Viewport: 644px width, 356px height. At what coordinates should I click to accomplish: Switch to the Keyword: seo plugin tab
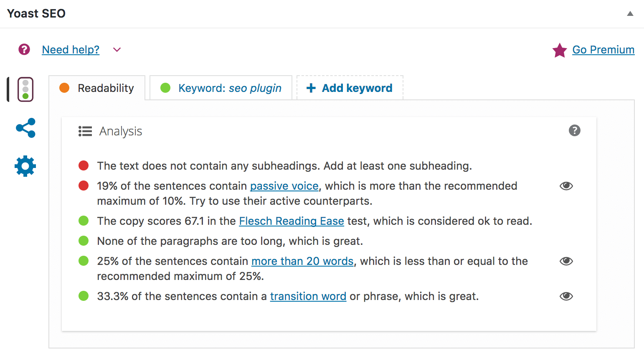coord(221,88)
